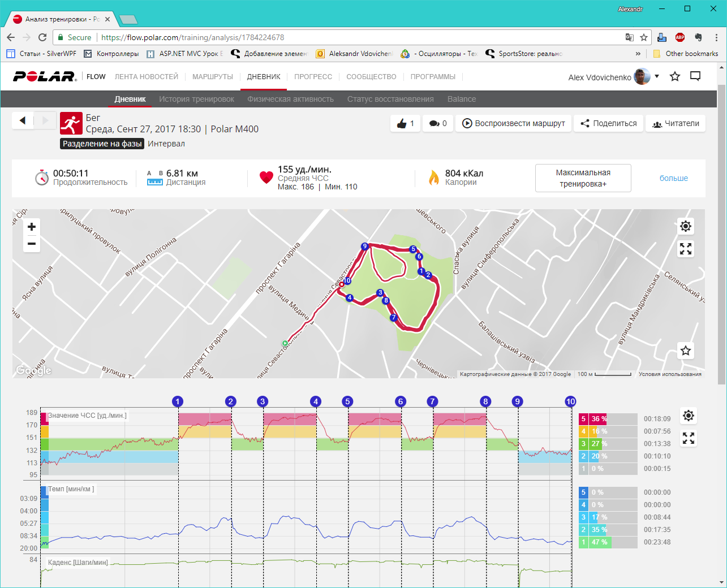Screen dimensions: 727x588
Task: Switch to "История тренировок" tab
Action: click(x=196, y=99)
